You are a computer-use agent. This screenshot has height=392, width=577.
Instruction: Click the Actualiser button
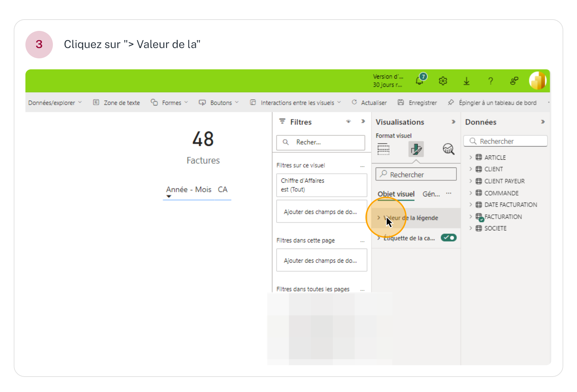[x=369, y=103]
